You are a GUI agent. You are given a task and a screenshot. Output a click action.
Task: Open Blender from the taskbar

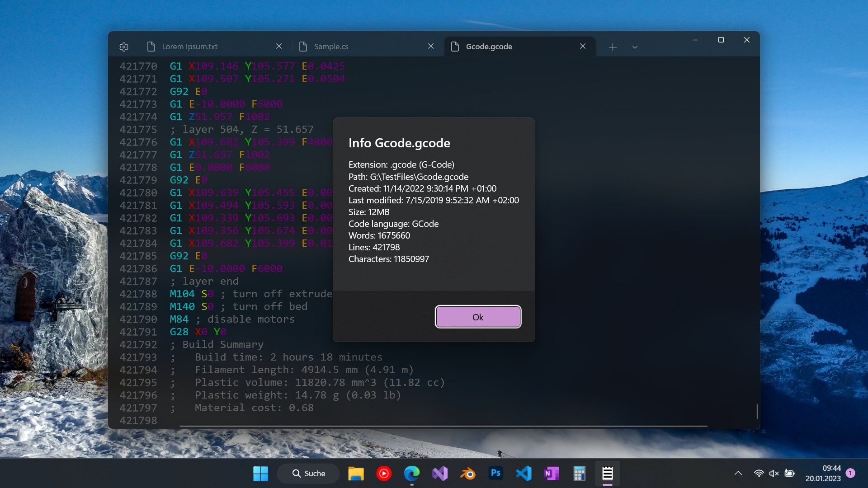(468, 474)
